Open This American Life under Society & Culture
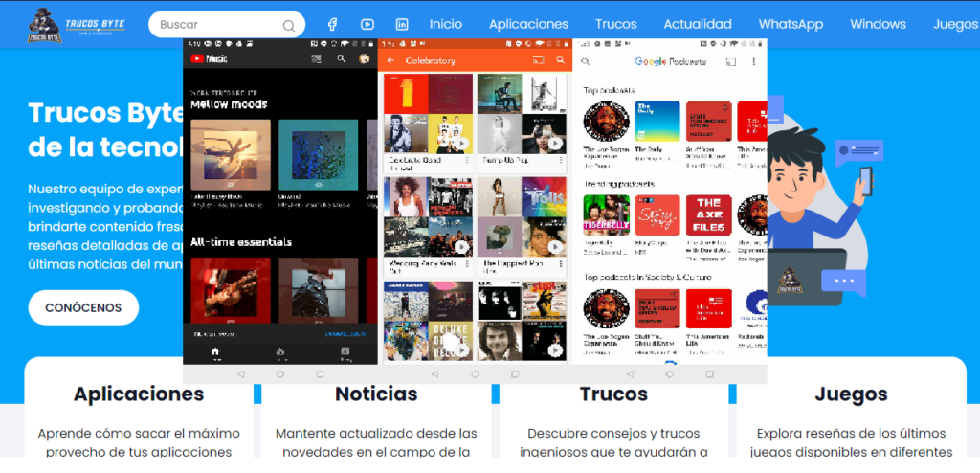The height and width of the screenshot is (473, 980). (709, 308)
